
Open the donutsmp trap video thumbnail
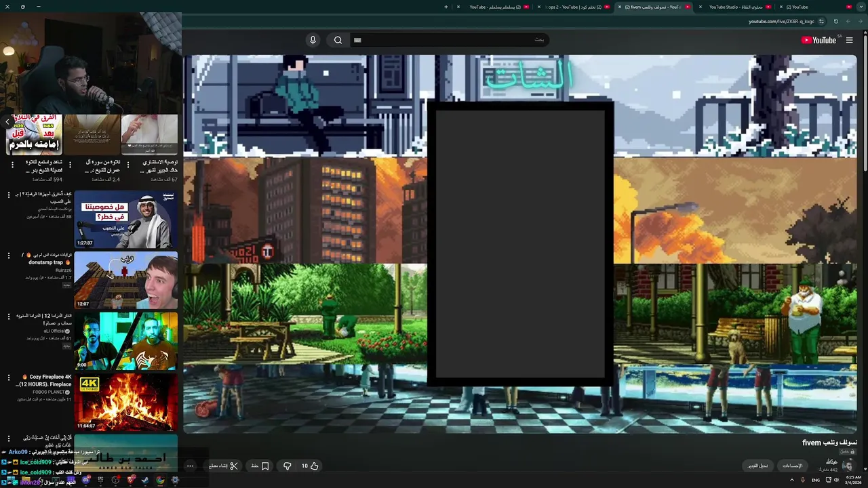point(125,280)
